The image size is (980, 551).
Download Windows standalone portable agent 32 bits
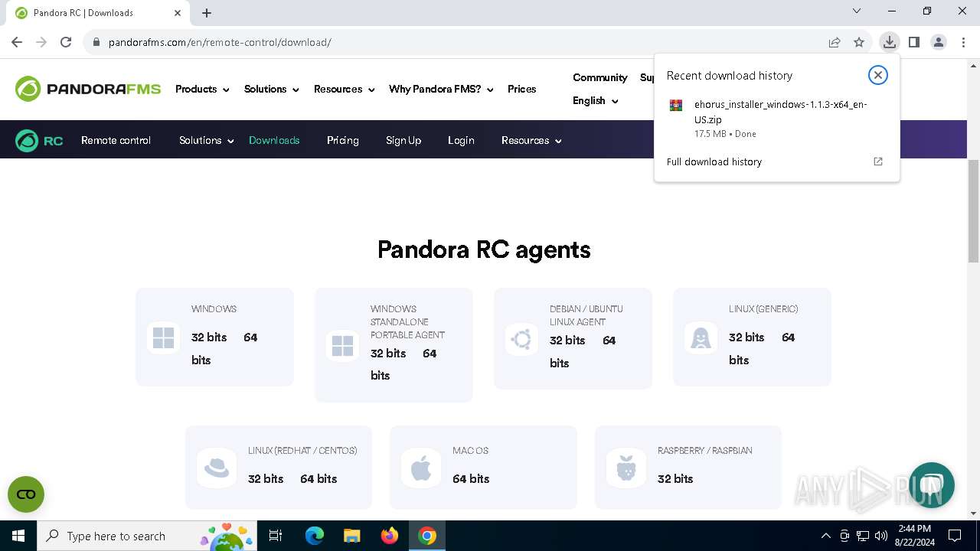click(x=388, y=354)
